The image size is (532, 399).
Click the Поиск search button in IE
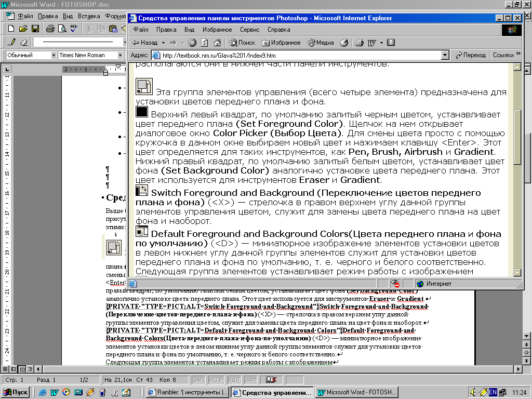pyautogui.click(x=242, y=43)
